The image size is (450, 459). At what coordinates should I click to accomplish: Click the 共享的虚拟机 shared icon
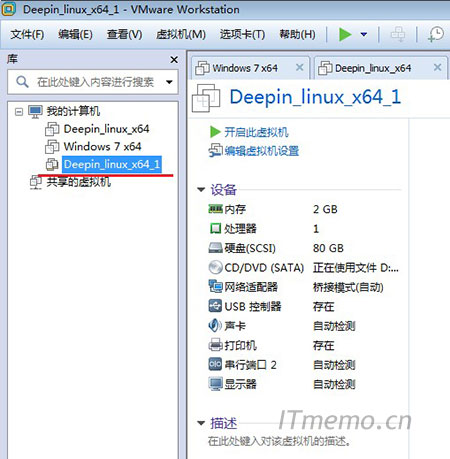click(x=36, y=182)
